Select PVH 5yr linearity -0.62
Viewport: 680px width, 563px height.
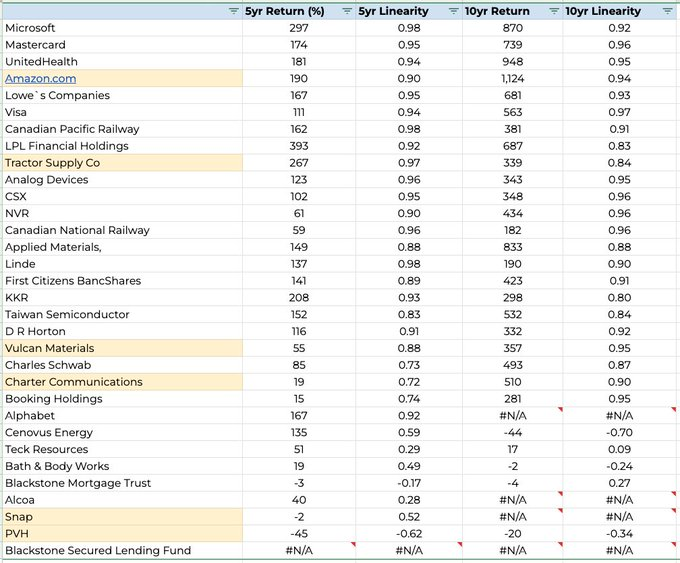tap(409, 534)
